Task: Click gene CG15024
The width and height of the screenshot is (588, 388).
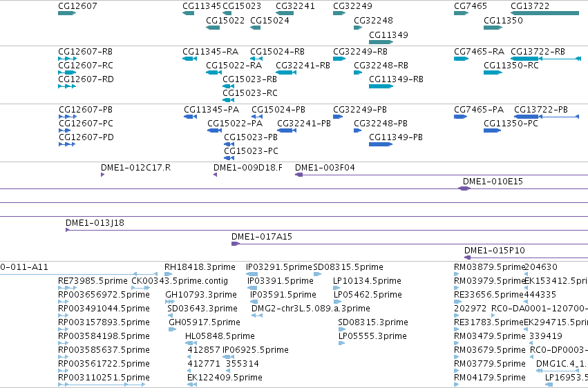Action: tap(269, 20)
